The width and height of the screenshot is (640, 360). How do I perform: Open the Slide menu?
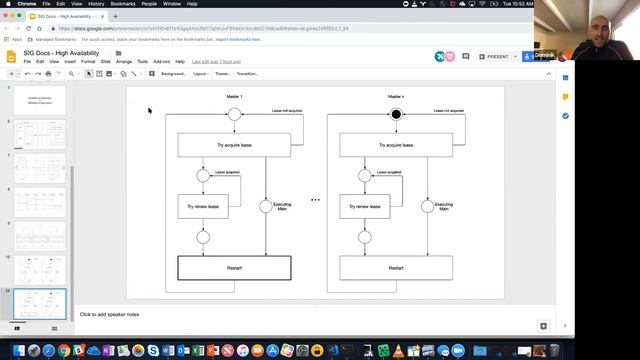point(106,62)
